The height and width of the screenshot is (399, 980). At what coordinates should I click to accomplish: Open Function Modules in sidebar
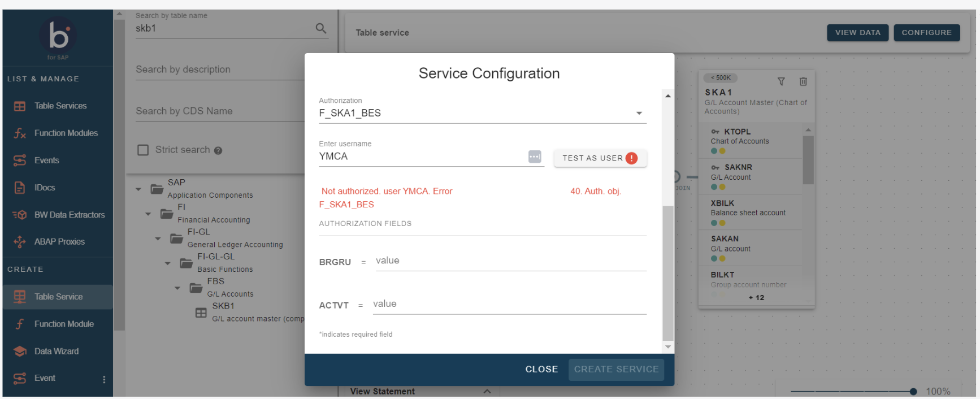click(66, 133)
